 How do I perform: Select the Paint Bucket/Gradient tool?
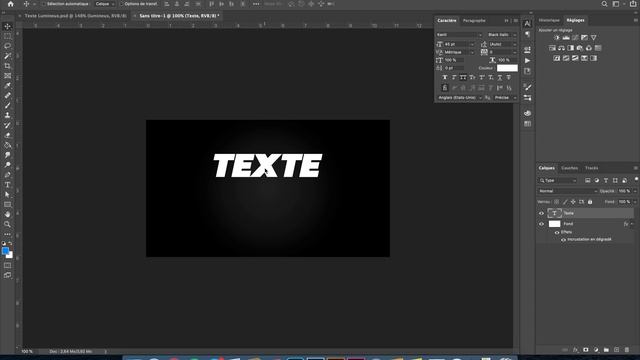pos(7,145)
